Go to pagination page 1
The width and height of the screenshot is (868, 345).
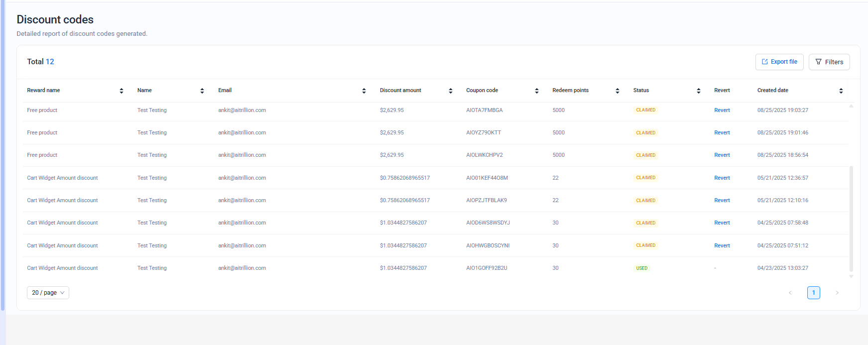[813, 293]
